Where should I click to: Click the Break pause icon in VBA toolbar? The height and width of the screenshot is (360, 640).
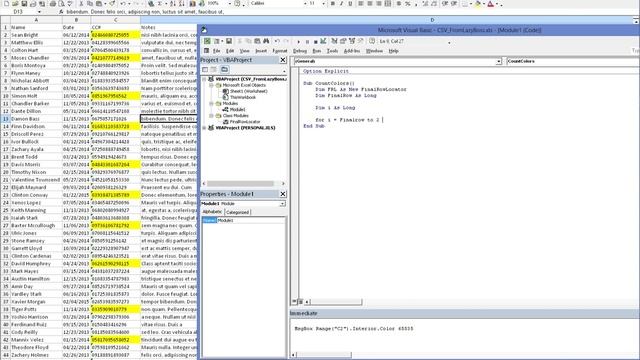[307, 42]
